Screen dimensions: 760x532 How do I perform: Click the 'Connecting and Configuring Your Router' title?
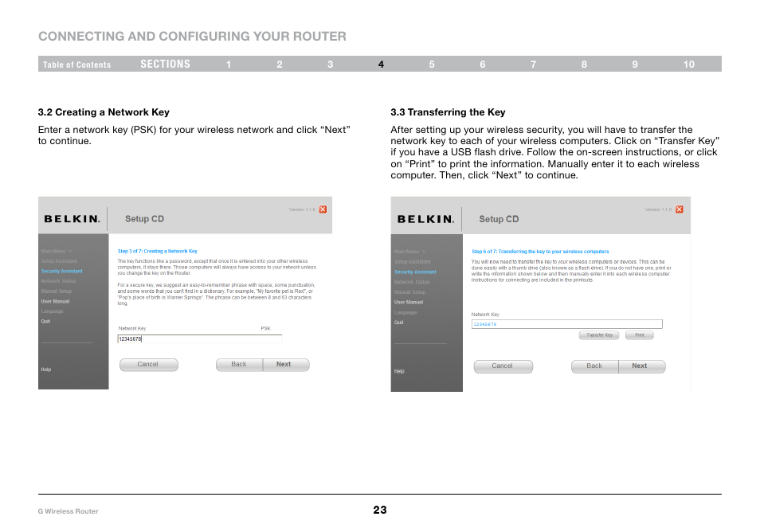pyautogui.click(x=193, y=37)
